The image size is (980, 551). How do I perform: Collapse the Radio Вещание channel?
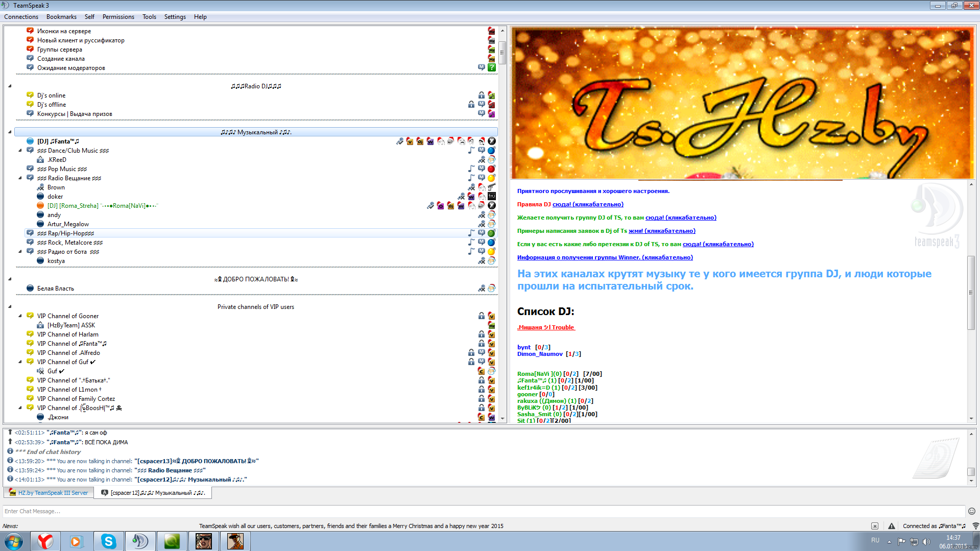20,178
